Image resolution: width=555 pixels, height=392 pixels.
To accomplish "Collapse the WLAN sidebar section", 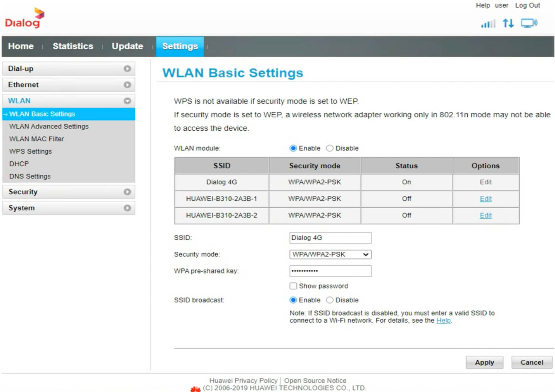I will click(127, 101).
